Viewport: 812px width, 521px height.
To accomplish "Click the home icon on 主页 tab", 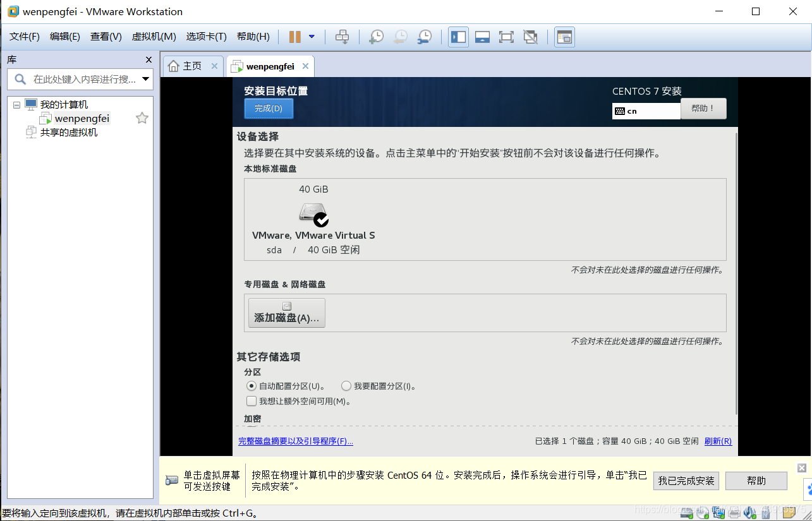I will pos(174,66).
